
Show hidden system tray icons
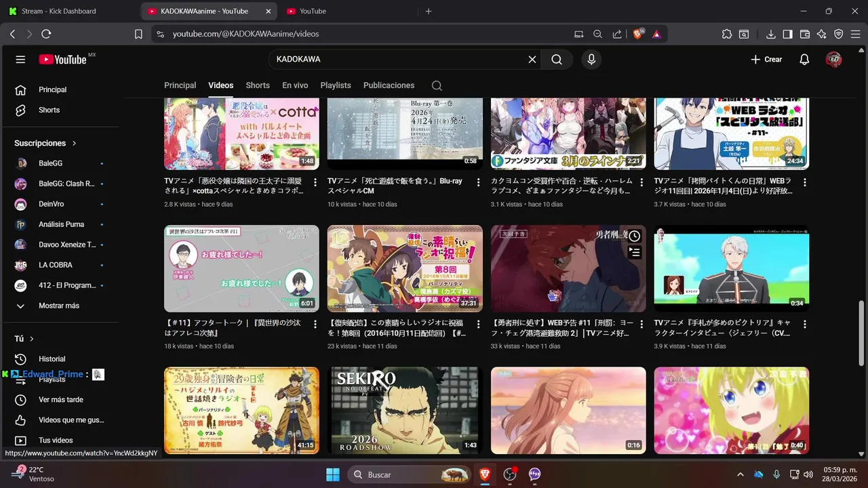click(x=740, y=474)
